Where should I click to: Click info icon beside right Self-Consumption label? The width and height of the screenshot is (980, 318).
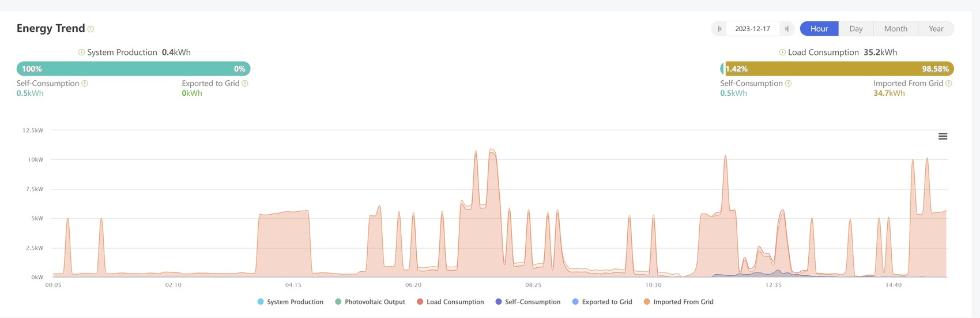788,84
